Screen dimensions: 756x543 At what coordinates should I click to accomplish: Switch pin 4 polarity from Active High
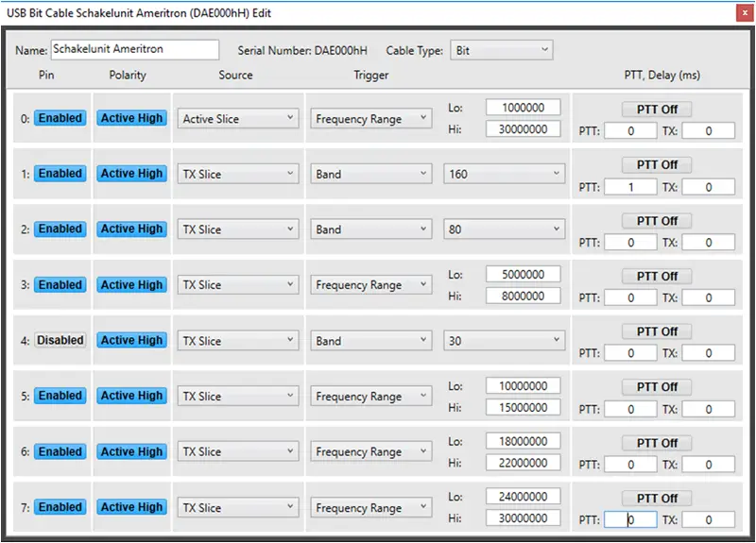point(131,340)
